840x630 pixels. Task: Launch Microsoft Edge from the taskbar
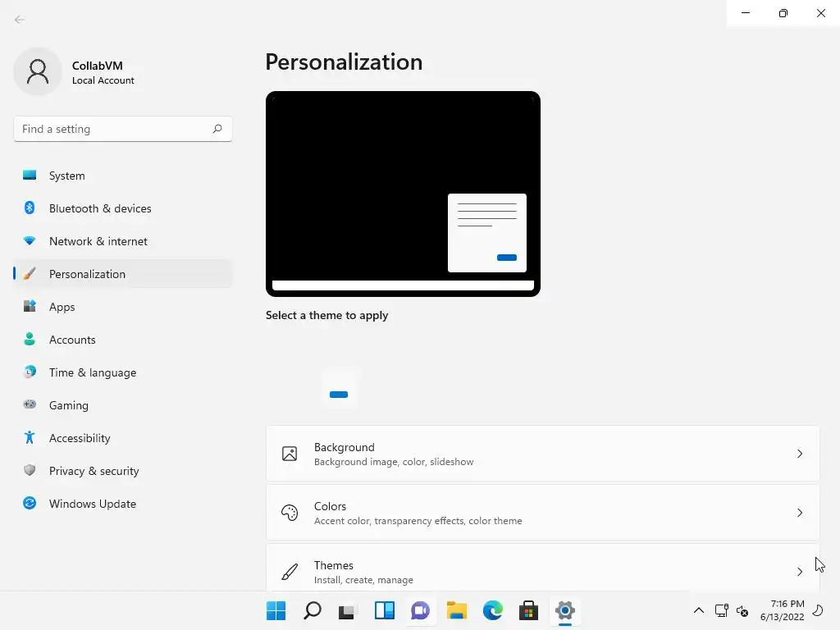(x=492, y=610)
